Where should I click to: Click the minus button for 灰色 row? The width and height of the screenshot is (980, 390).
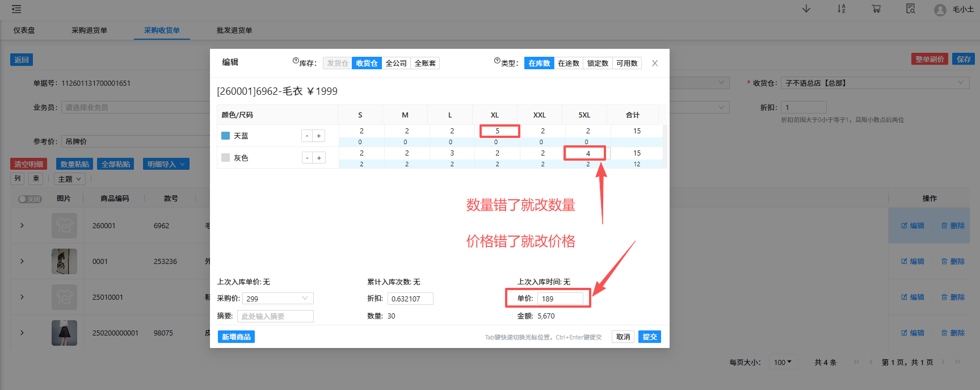point(307,158)
